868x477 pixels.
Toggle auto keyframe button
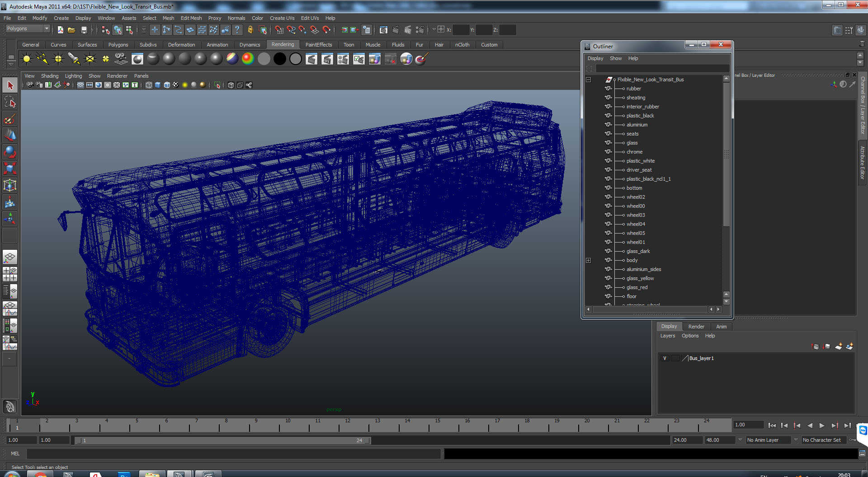853,440
